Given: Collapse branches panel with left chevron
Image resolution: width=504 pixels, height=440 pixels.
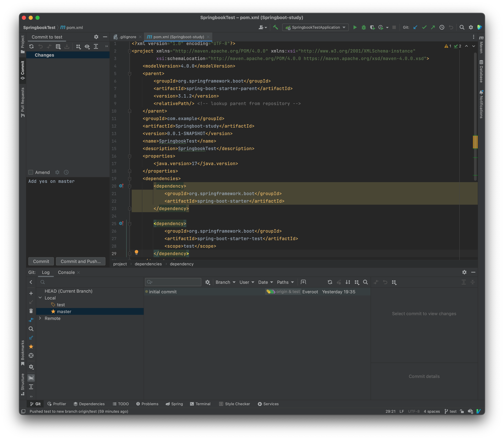Looking at the screenshot, I should (31, 282).
